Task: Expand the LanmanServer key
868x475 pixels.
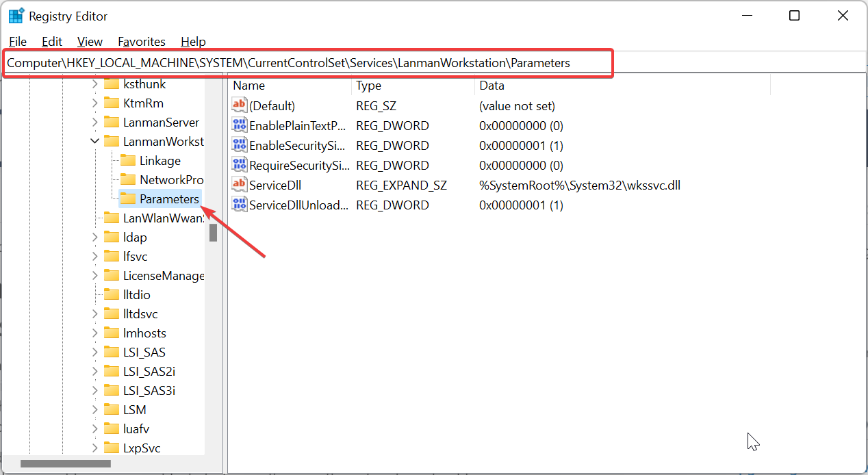Action: (x=94, y=123)
